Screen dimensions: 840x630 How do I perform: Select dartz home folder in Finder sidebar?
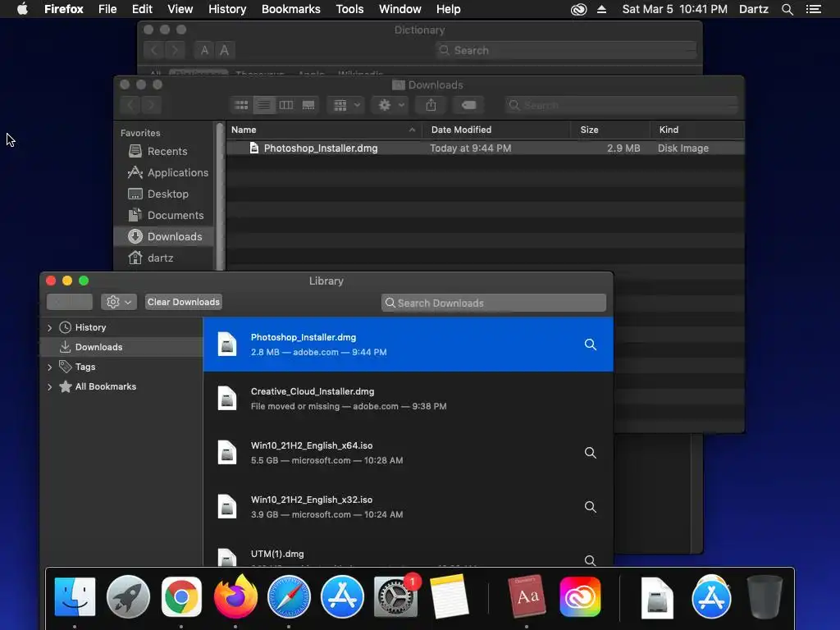164,258
